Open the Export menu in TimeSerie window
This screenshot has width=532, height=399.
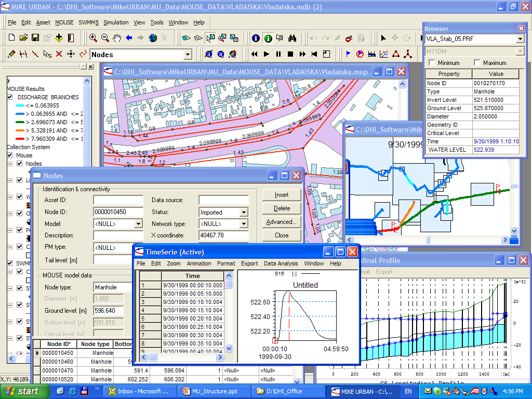pos(249,263)
